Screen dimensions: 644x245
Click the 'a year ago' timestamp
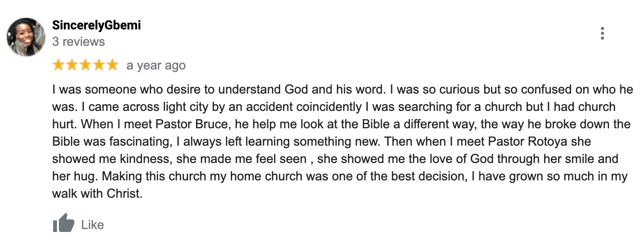[156, 66]
